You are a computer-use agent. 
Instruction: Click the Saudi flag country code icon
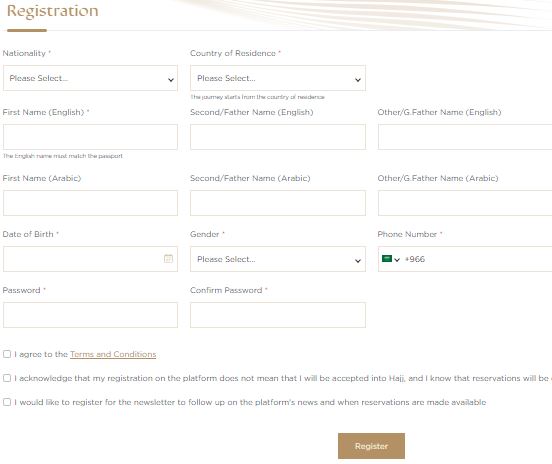[387, 259]
